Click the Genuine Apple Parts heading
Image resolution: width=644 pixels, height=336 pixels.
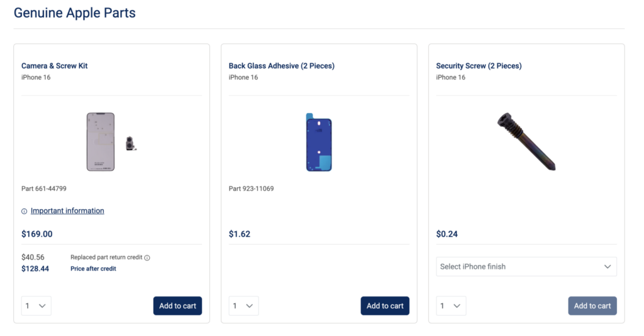coord(74,13)
